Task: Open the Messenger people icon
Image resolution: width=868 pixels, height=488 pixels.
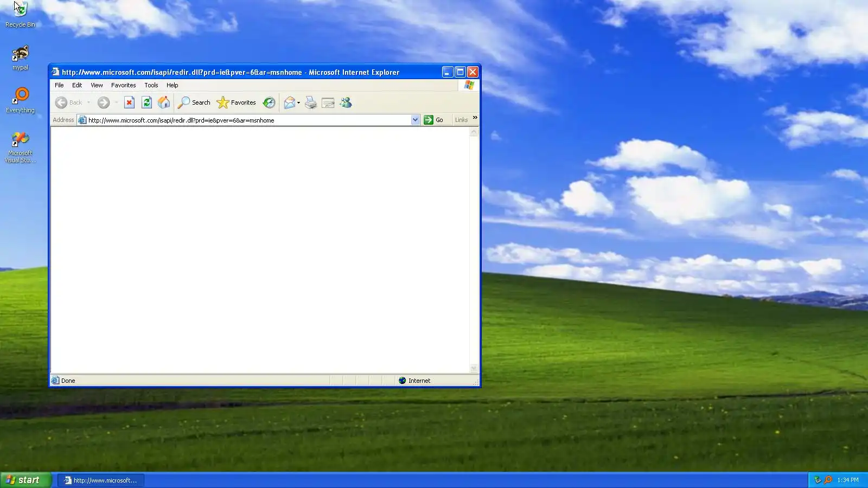Action: [x=346, y=102]
